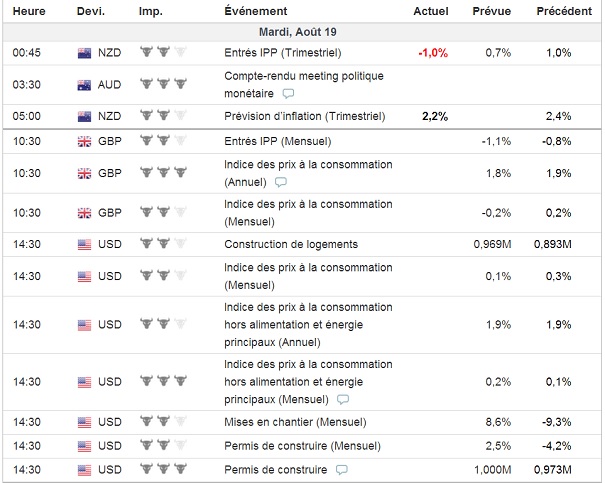
Task: Open Permis de construire (Mensuel) event
Action: click(298, 446)
